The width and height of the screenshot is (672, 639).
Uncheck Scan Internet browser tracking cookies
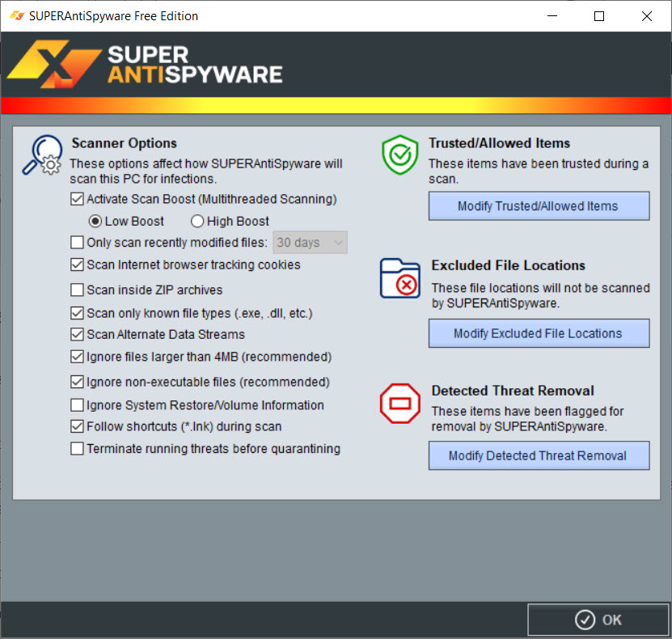(77, 264)
